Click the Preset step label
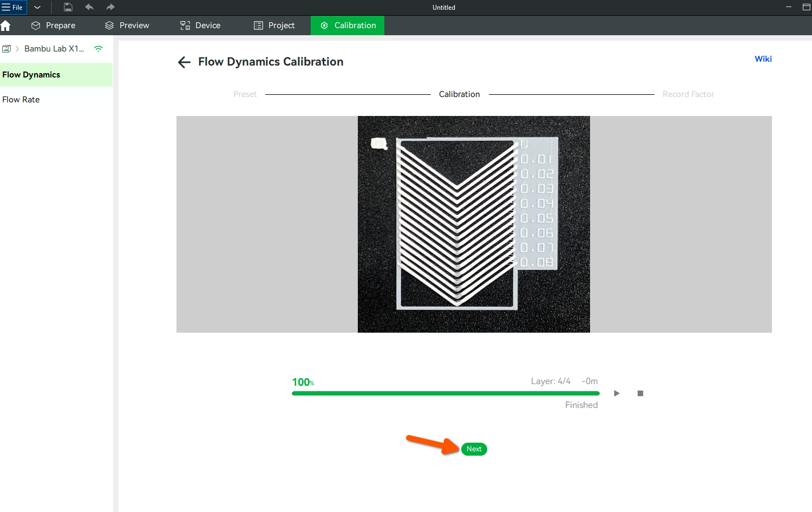 point(245,94)
